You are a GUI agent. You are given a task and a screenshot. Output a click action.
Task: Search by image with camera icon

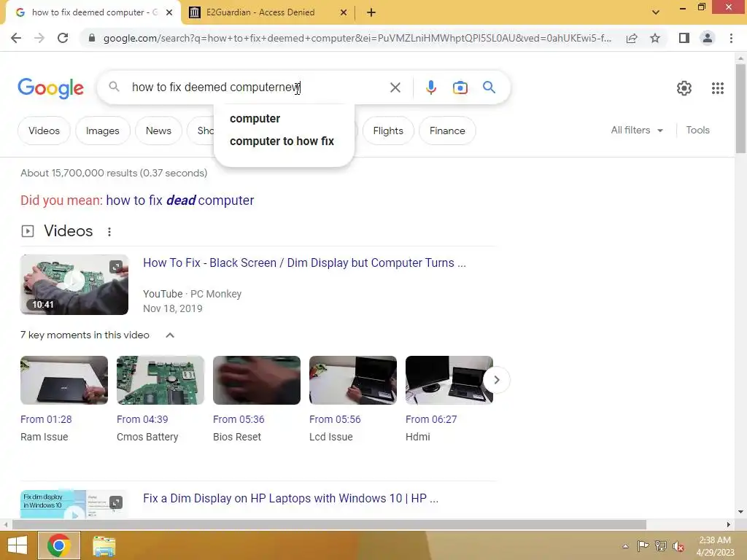pyautogui.click(x=460, y=87)
